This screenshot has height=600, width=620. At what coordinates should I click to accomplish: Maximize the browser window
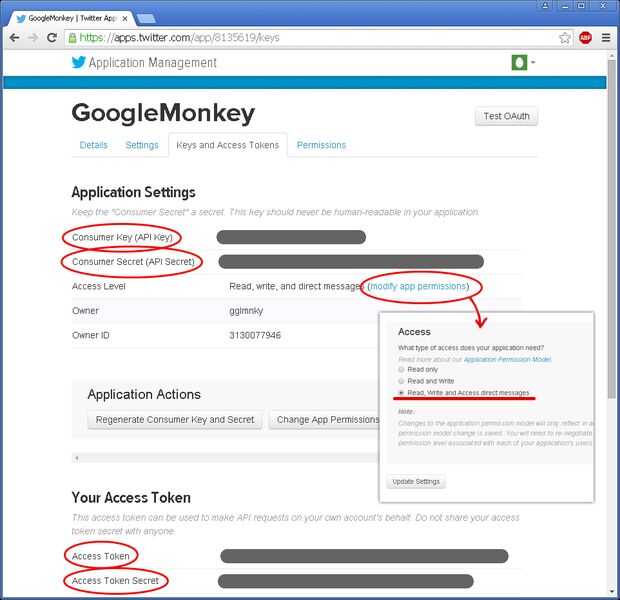581,5
